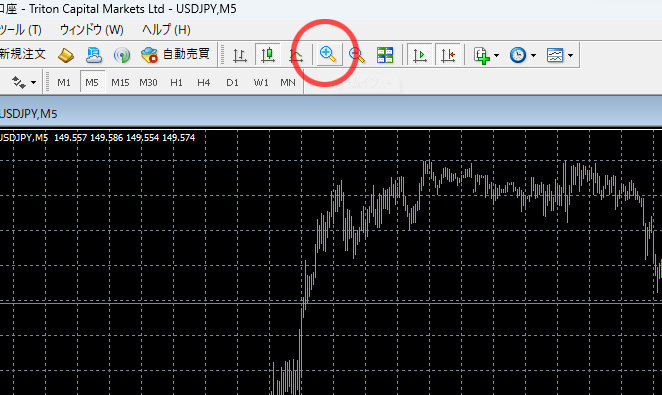The height and width of the screenshot is (395, 662).
Task: Open the indicators list dropdown arrow
Action: pyautogui.click(x=496, y=55)
